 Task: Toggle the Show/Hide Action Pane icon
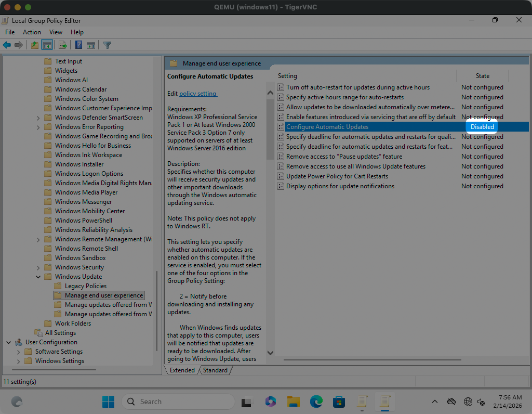point(91,45)
